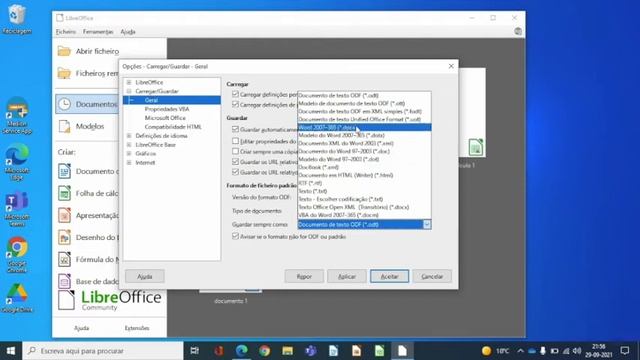Select Modelo do Word 2007-365 (*.dotx) option
The height and width of the screenshot is (360, 640).
pos(364,136)
